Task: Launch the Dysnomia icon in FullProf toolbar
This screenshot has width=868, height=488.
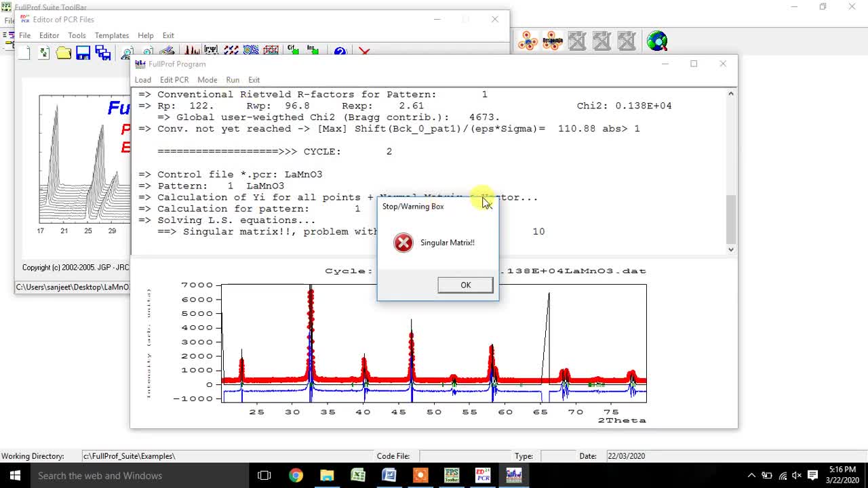Action: point(553,41)
